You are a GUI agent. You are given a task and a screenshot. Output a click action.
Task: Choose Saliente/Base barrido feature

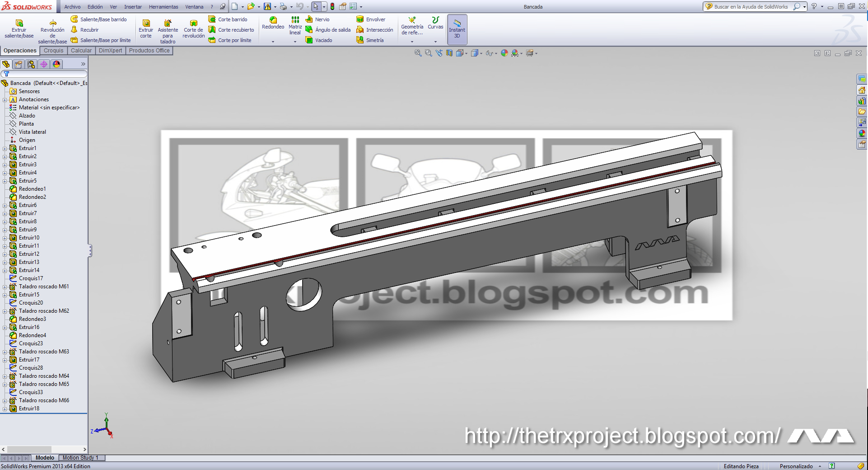[x=99, y=19]
